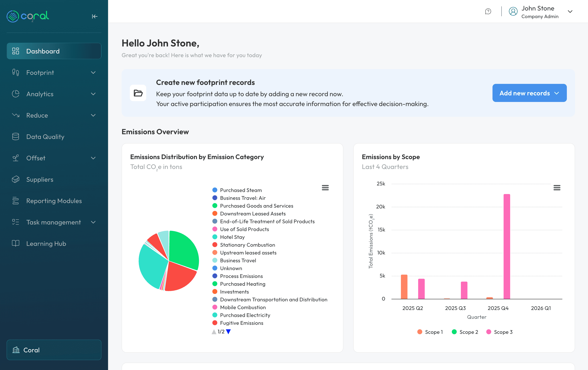The width and height of the screenshot is (588, 370).
Task: Click the Add new records button
Action: pyautogui.click(x=529, y=93)
